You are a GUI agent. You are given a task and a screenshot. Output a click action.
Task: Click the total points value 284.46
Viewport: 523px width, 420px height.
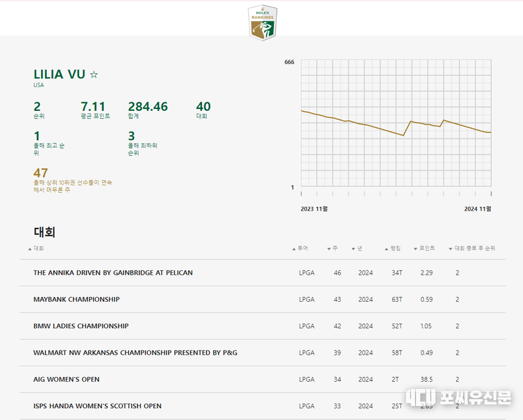pyautogui.click(x=148, y=107)
